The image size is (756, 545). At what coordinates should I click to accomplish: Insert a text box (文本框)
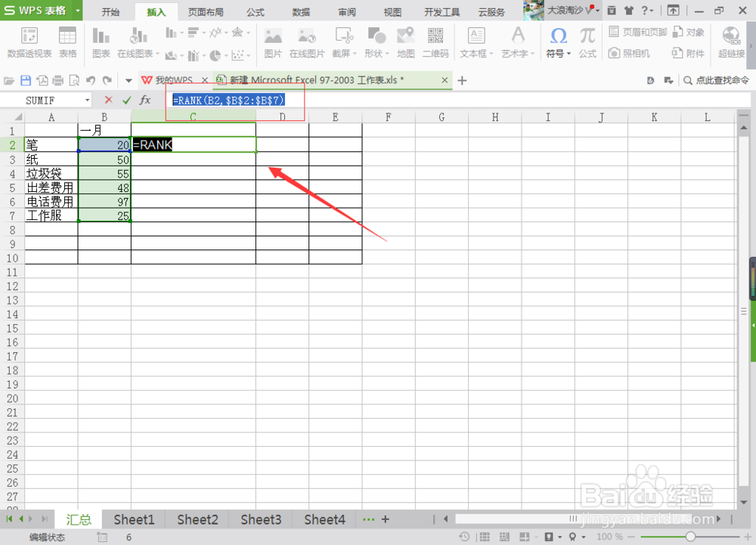(476, 42)
